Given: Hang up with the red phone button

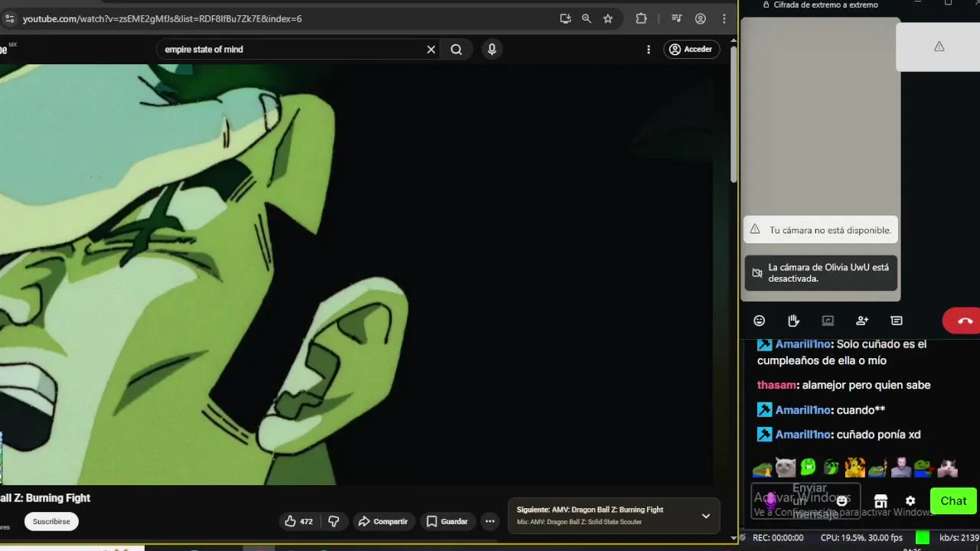Looking at the screenshot, I should [963, 321].
